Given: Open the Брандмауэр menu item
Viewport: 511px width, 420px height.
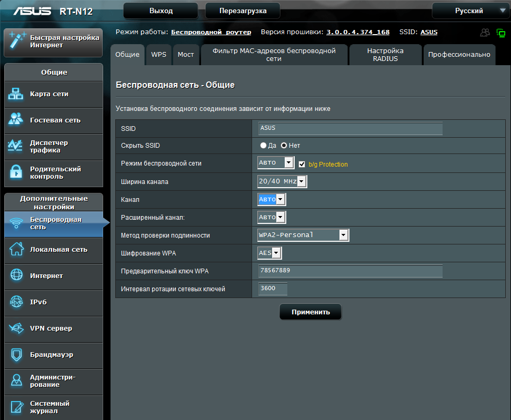Looking at the screenshot, I should (x=54, y=355).
